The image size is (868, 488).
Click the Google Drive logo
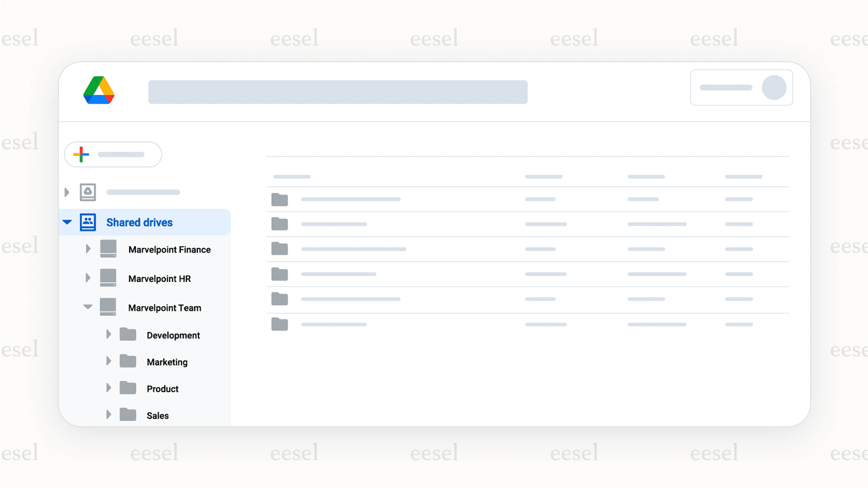pos(99,90)
